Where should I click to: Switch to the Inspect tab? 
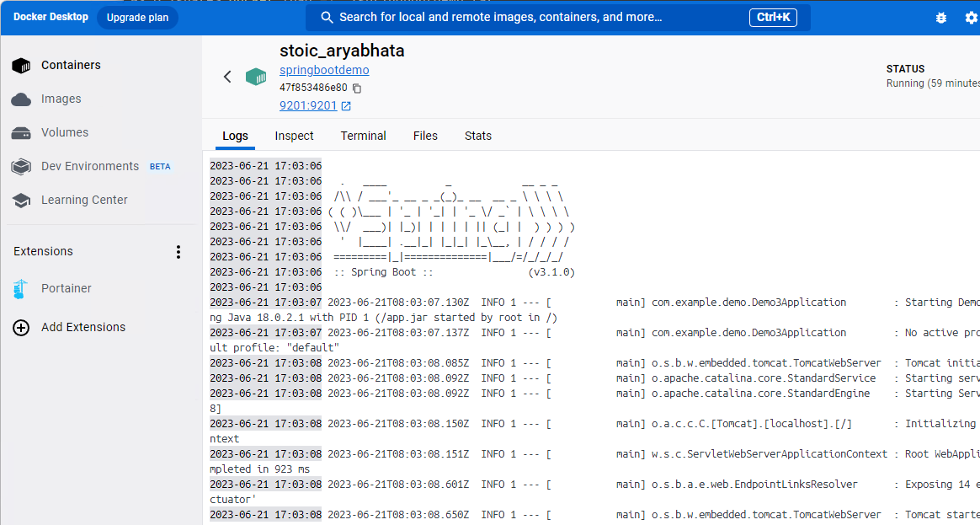coord(295,136)
